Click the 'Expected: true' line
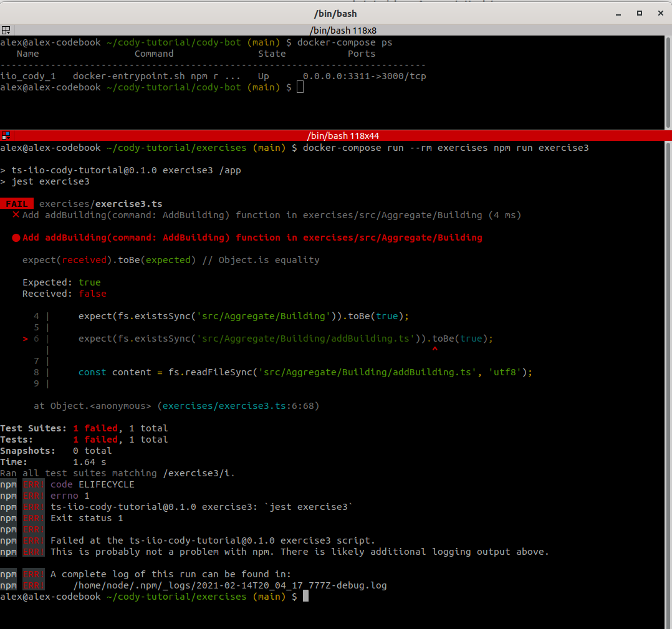 pos(62,282)
